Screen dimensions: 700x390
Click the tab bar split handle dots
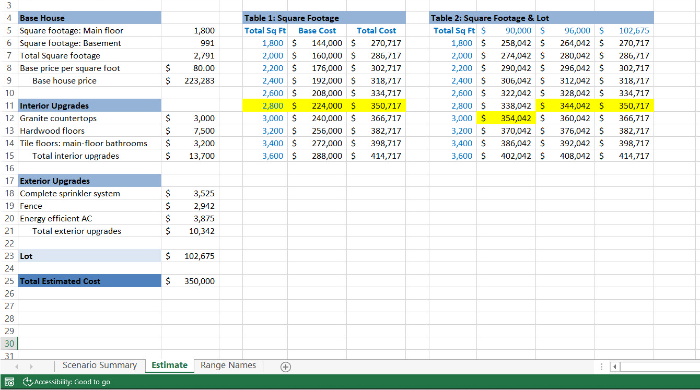point(601,366)
